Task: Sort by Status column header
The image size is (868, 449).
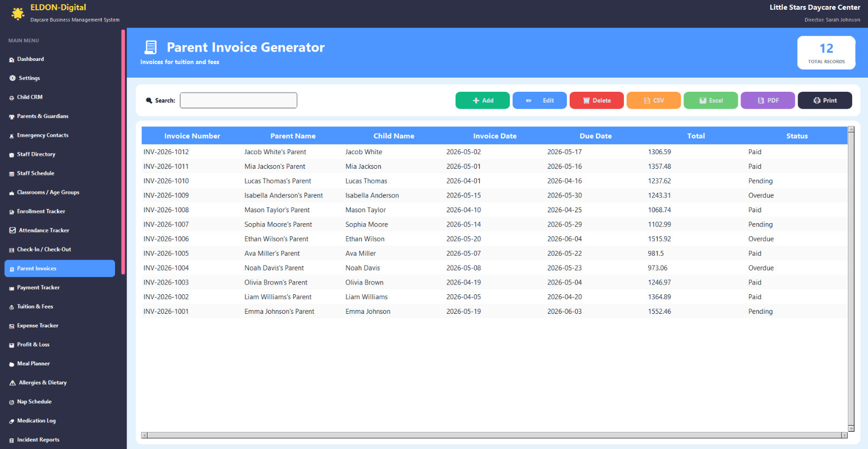Action: coord(797,136)
